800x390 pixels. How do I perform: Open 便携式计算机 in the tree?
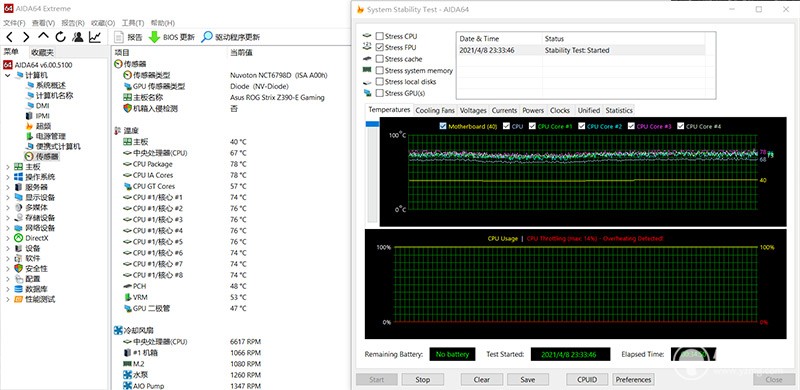(58, 147)
